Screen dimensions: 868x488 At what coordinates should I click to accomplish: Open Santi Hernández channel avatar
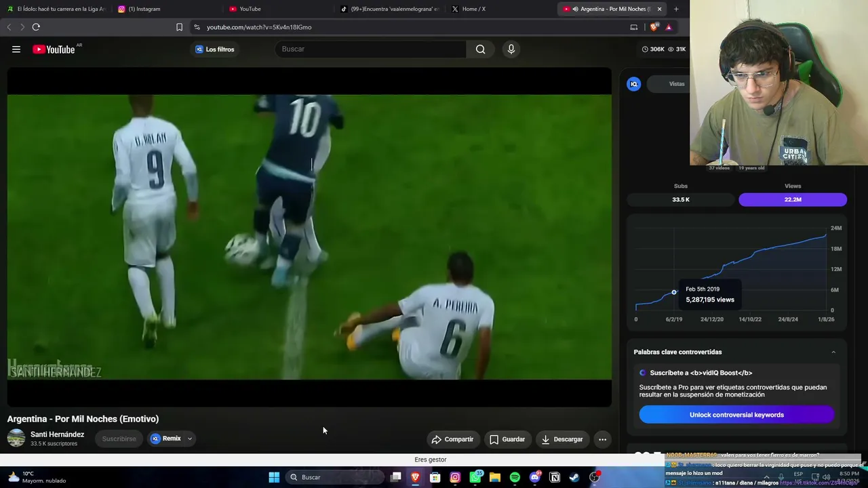(x=16, y=439)
